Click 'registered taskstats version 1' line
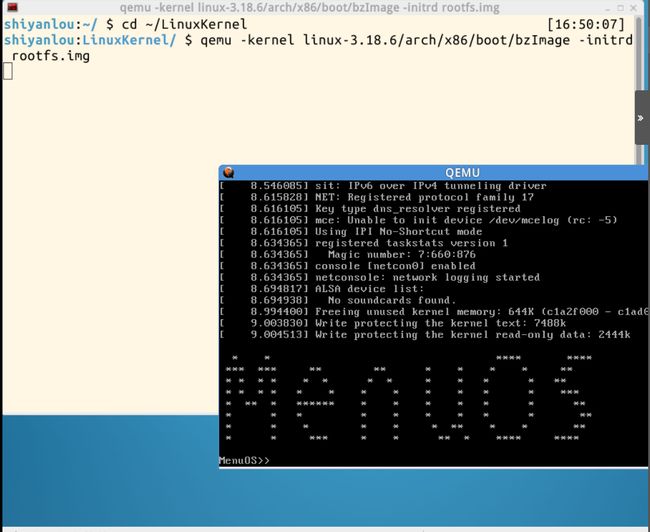 (x=364, y=243)
